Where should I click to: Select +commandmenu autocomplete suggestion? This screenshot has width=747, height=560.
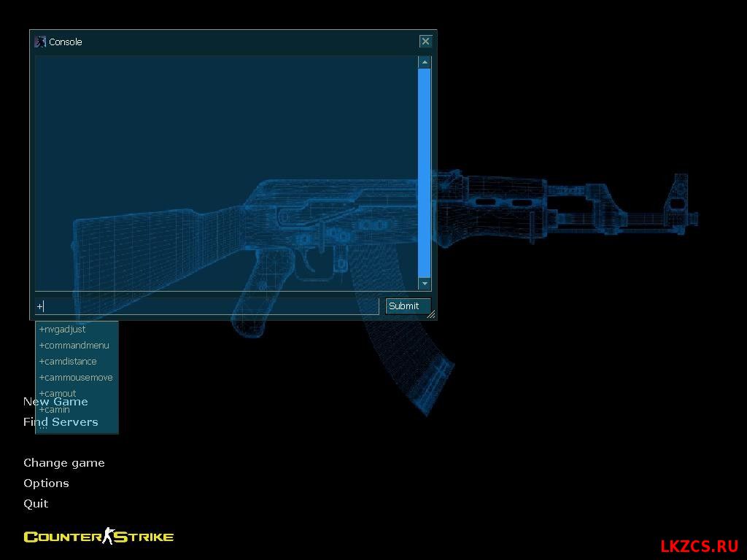coord(77,345)
